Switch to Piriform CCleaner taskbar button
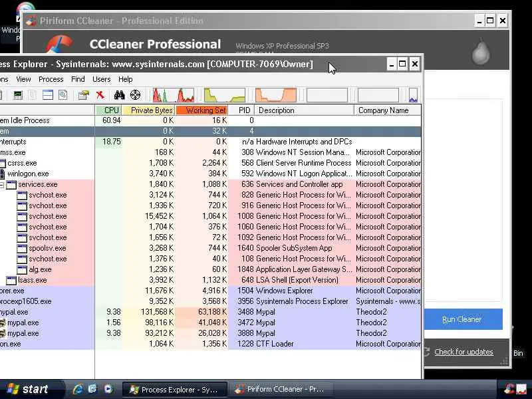The image size is (532, 399). pos(280,390)
